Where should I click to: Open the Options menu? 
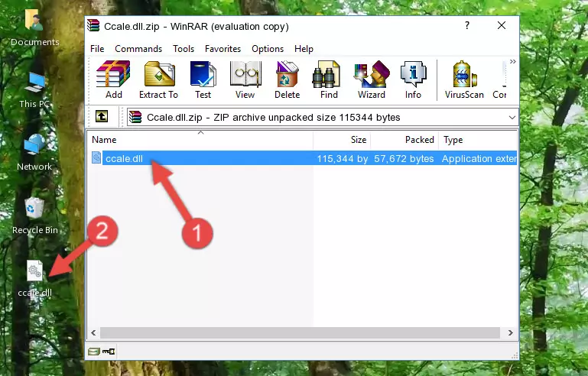[x=268, y=49]
